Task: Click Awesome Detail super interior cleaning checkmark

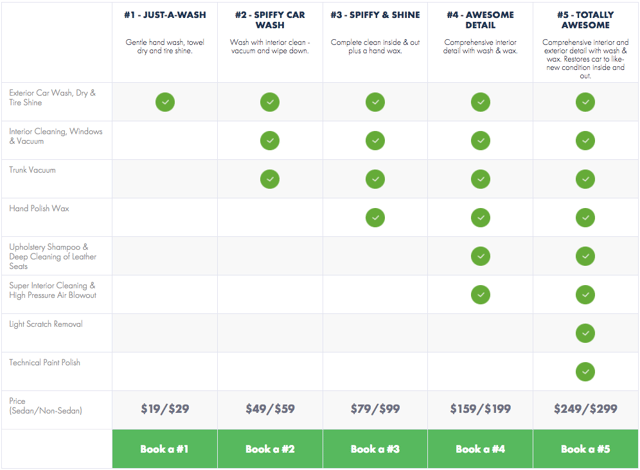Action: tap(480, 295)
